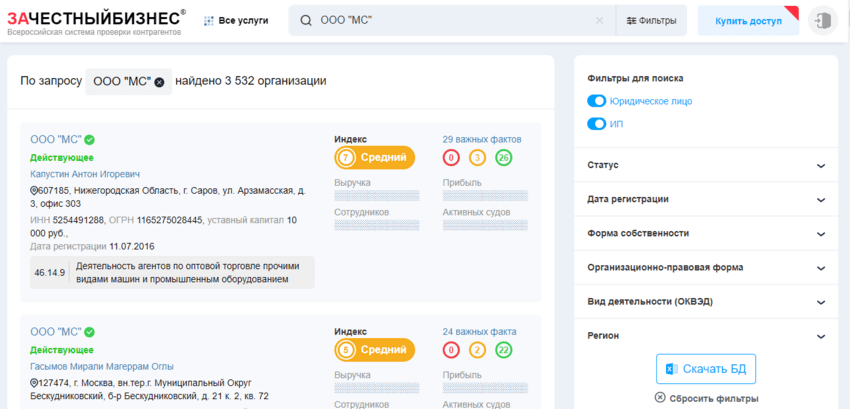Click registration date 11.07.2016

(132, 246)
